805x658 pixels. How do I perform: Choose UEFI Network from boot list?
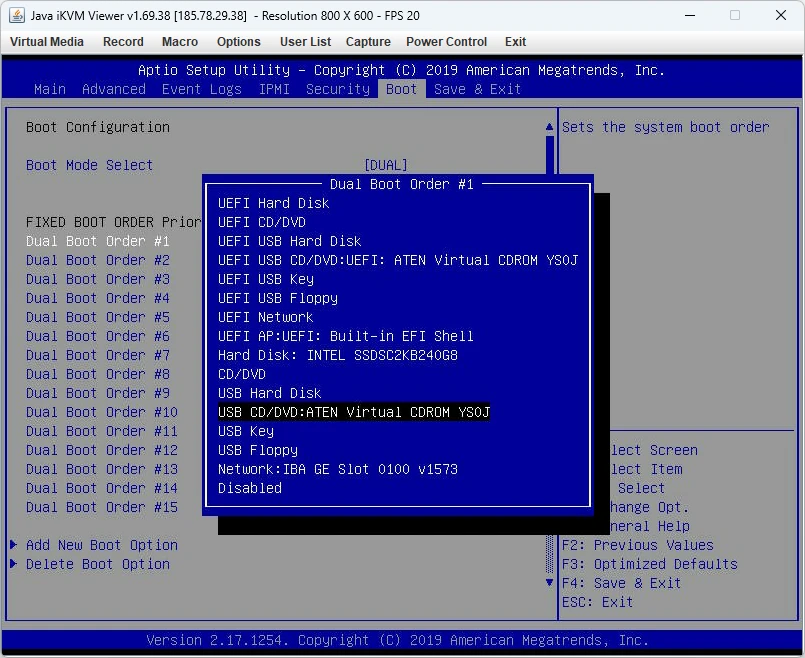[x=266, y=317]
